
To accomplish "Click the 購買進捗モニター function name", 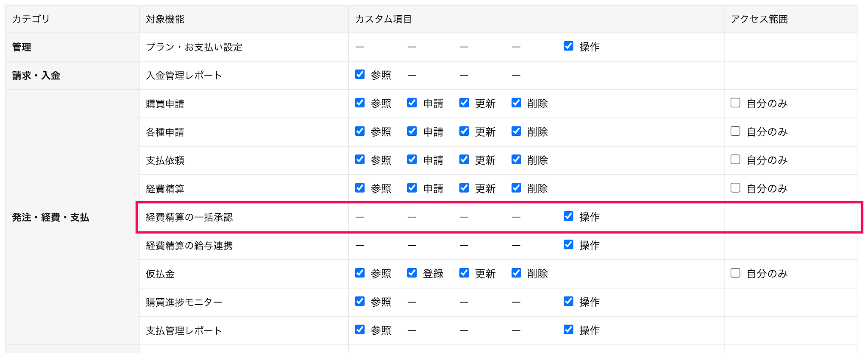I will pos(184,303).
